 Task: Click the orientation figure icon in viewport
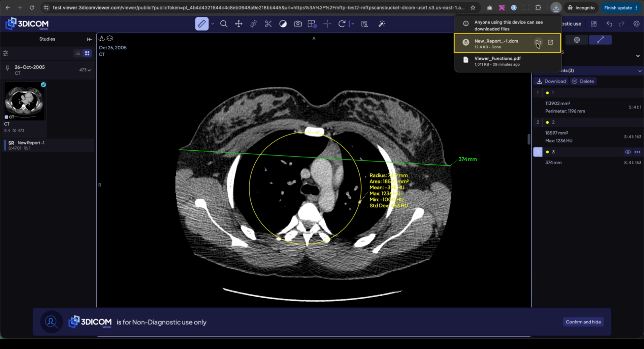point(102,38)
